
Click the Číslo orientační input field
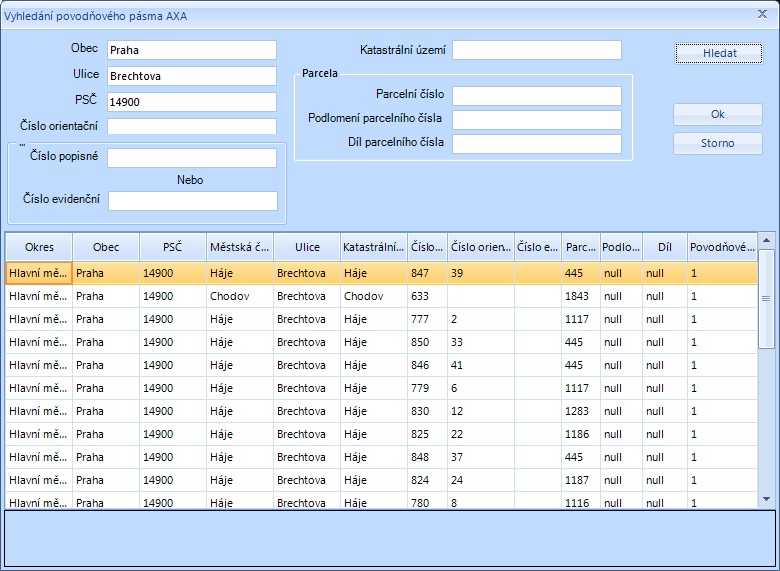[x=192, y=126]
